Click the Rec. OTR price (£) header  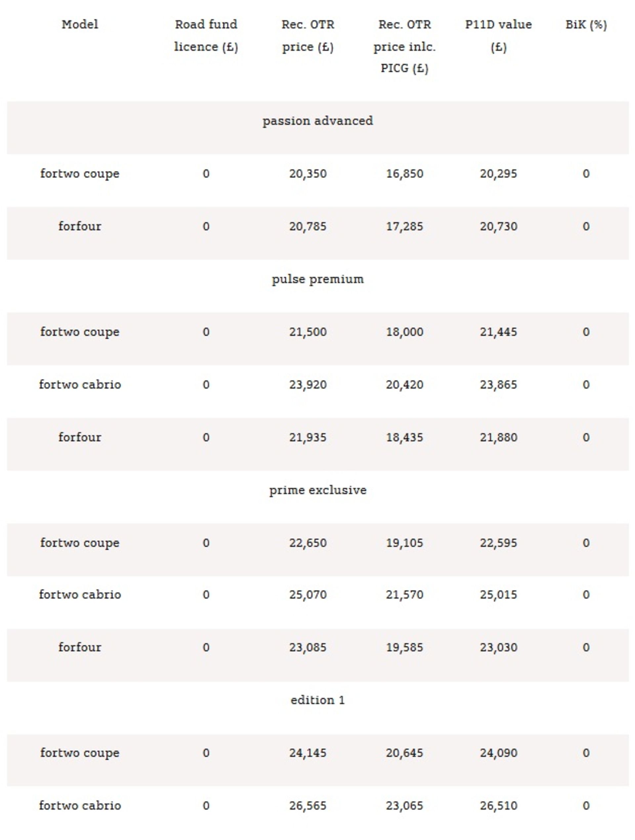(x=308, y=35)
